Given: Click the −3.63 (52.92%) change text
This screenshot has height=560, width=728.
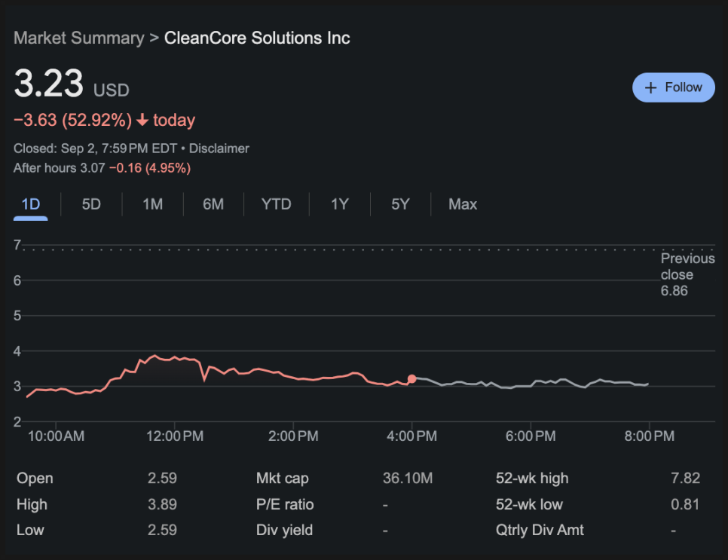Looking at the screenshot, I should coord(73,121).
